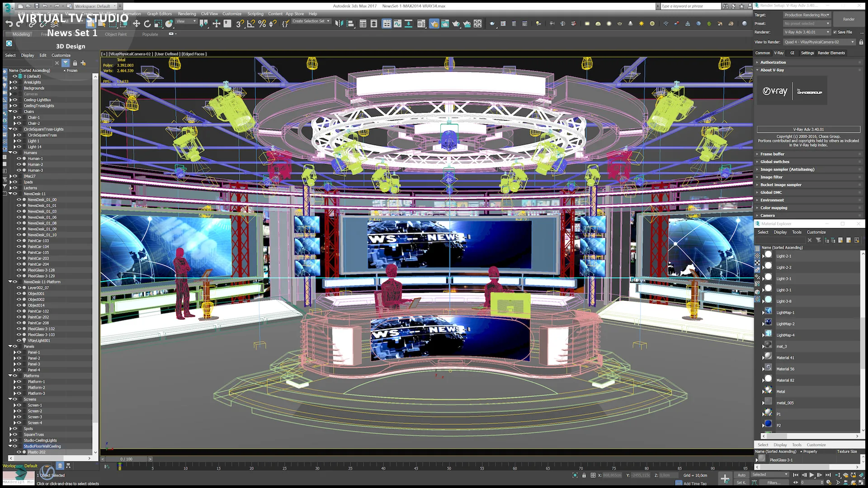Select the Move tool icon
868x488 pixels.
tap(136, 24)
